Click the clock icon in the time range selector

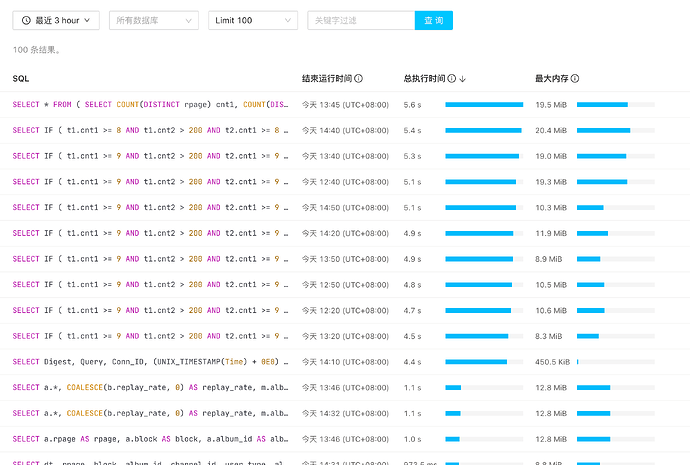coord(26,20)
